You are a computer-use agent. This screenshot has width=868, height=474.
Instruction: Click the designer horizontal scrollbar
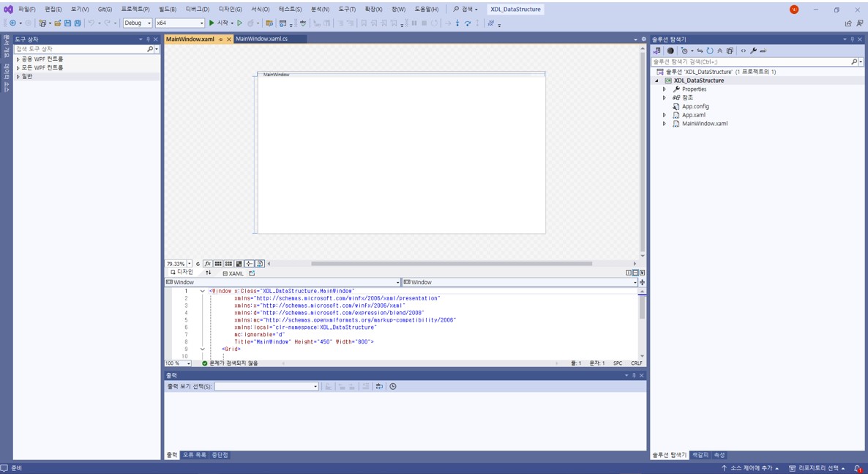coord(451,264)
